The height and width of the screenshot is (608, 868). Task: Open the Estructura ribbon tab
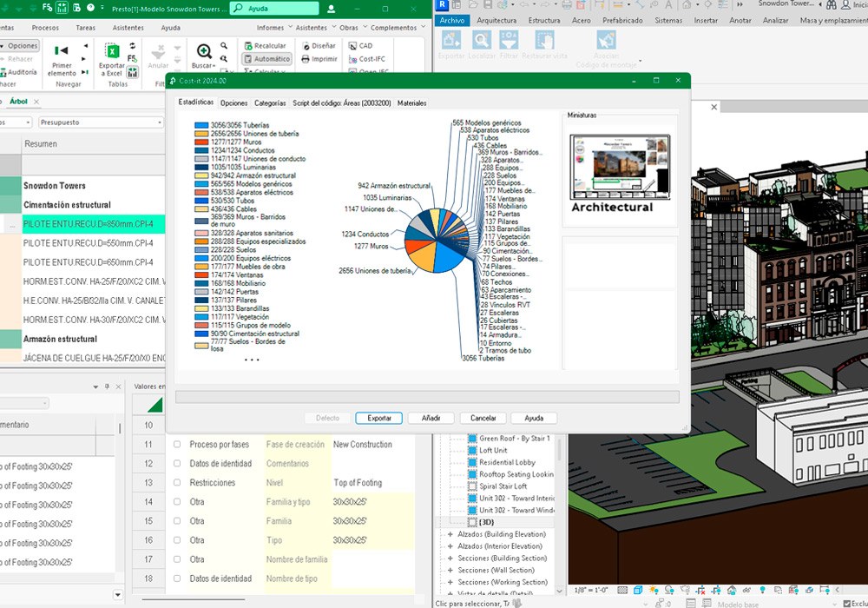coord(543,20)
